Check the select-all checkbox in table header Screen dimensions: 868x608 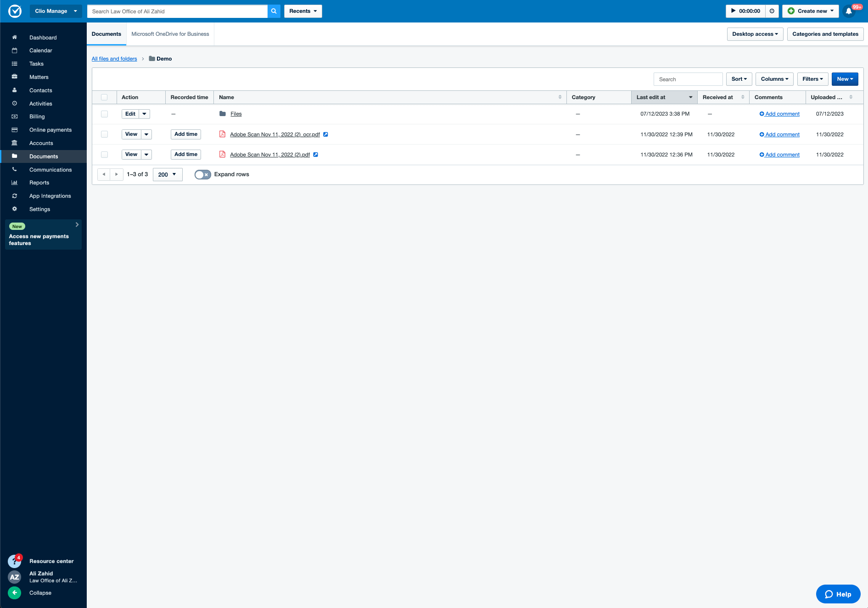(104, 97)
